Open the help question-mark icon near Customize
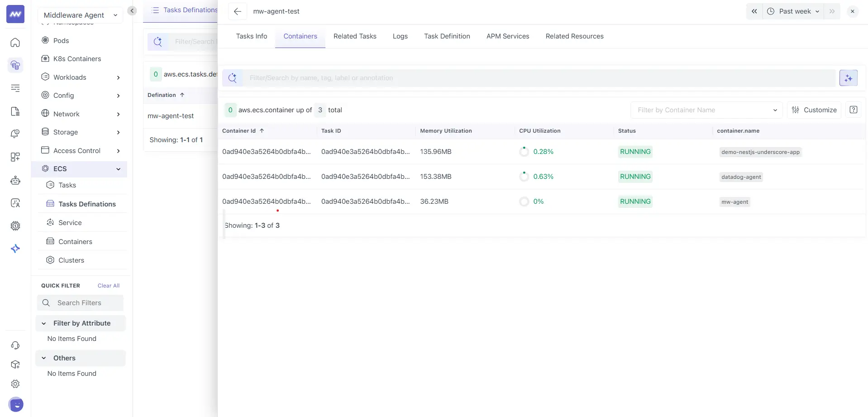This screenshot has width=868, height=417. click(854, 110)
